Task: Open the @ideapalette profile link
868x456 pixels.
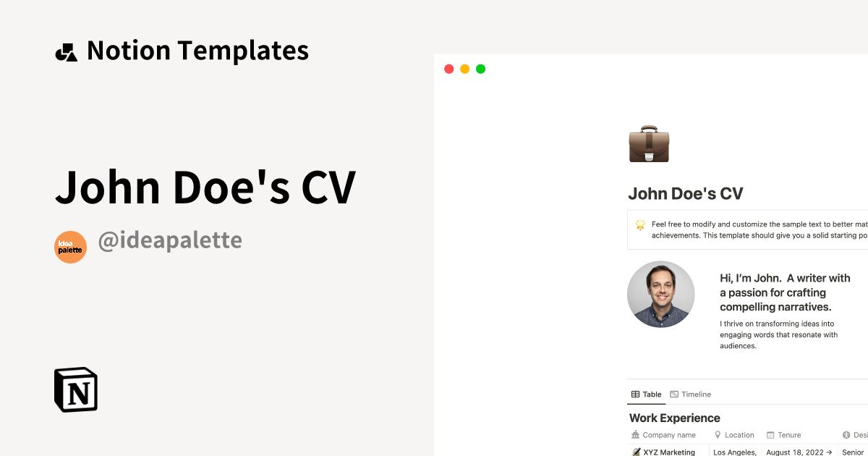Action: pos(171,240)
